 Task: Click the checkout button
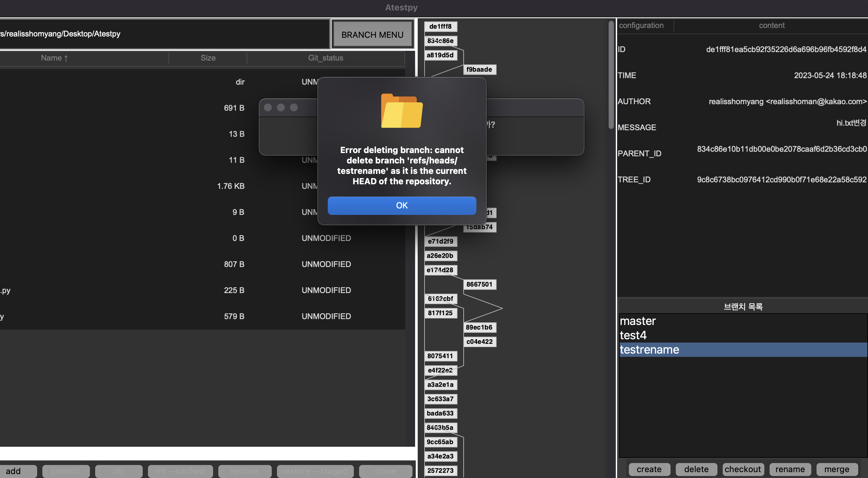pos(743,469)
